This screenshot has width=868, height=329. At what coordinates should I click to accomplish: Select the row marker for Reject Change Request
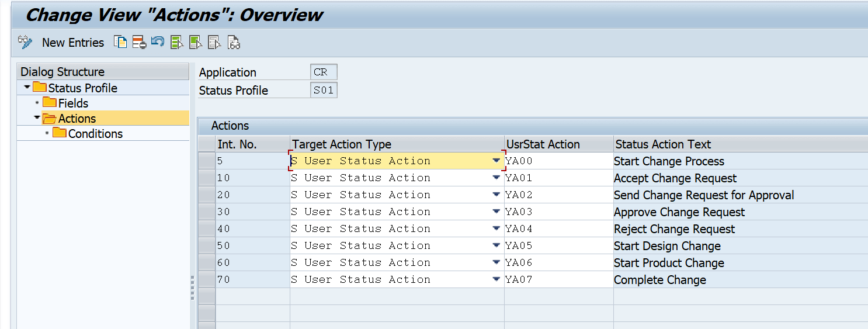coord(207,229)
